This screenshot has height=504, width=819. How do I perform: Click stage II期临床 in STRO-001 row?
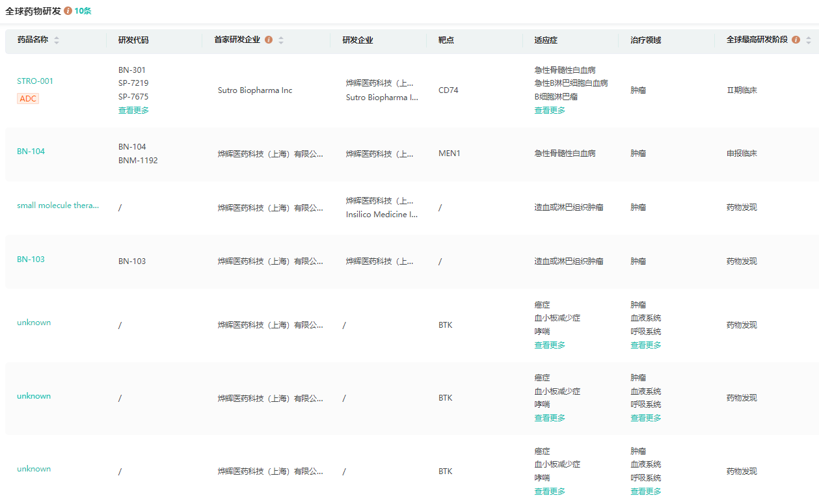tap(742, 90)
